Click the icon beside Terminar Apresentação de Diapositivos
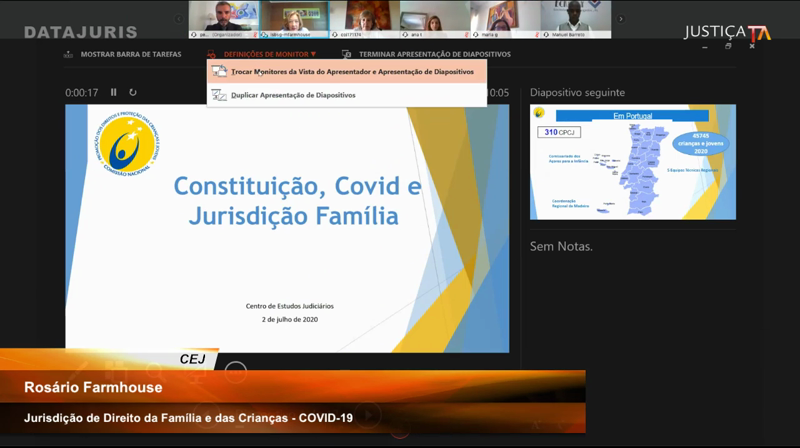 (x=346, y=54)
